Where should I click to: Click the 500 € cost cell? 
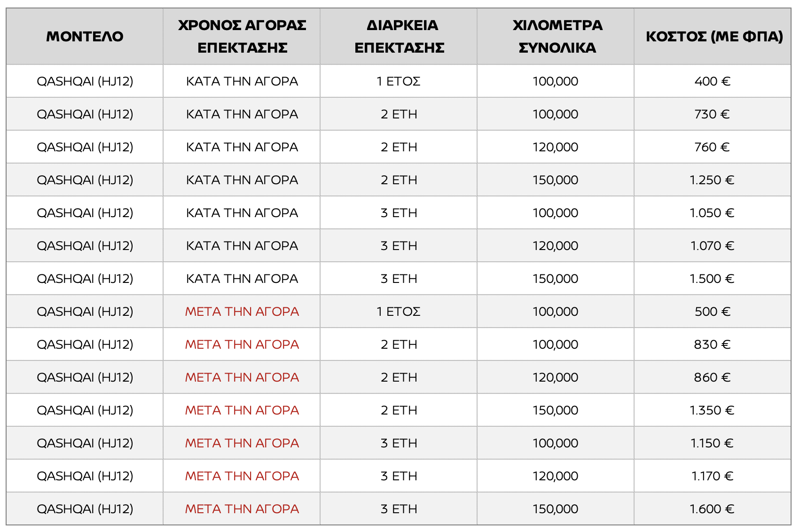[712, 312]
